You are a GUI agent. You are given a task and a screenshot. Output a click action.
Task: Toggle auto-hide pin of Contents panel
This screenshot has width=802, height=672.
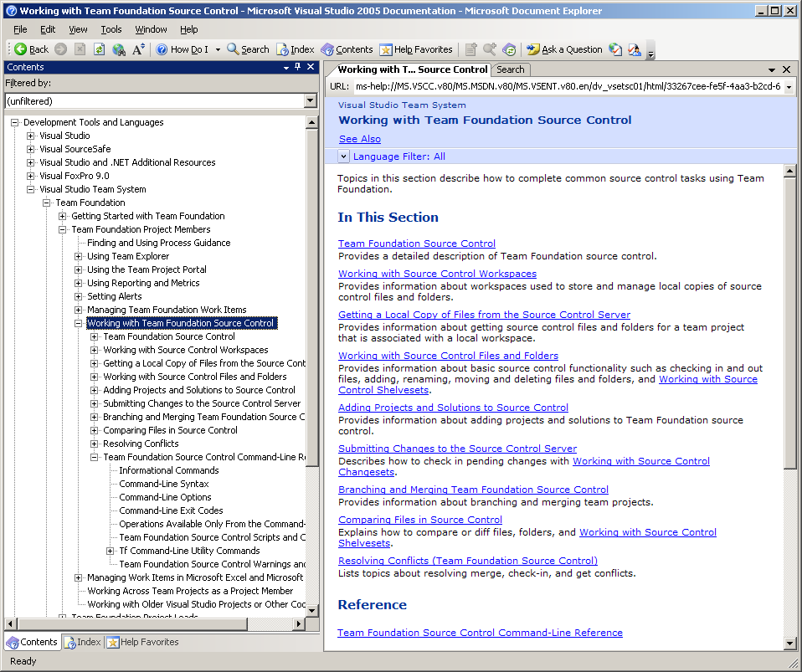(298, 67)
